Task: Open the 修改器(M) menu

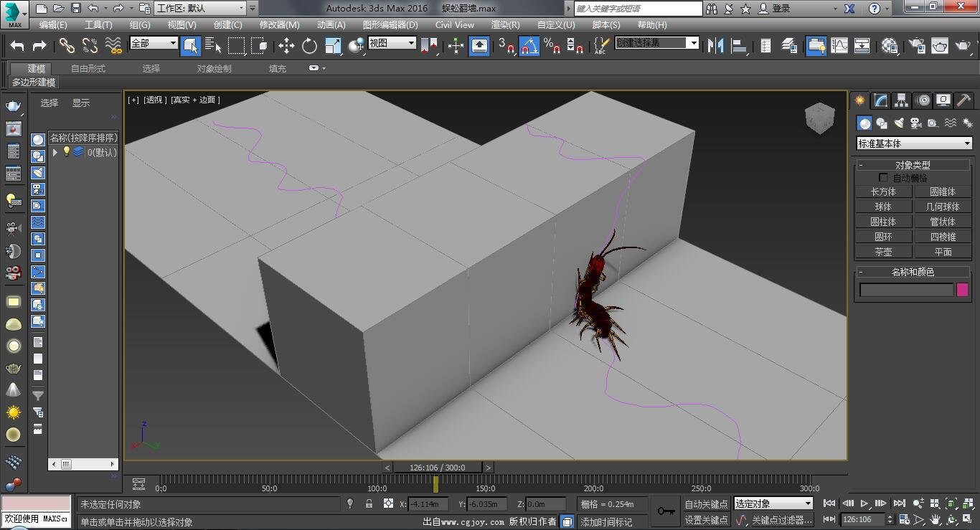Action: [278, 24]
